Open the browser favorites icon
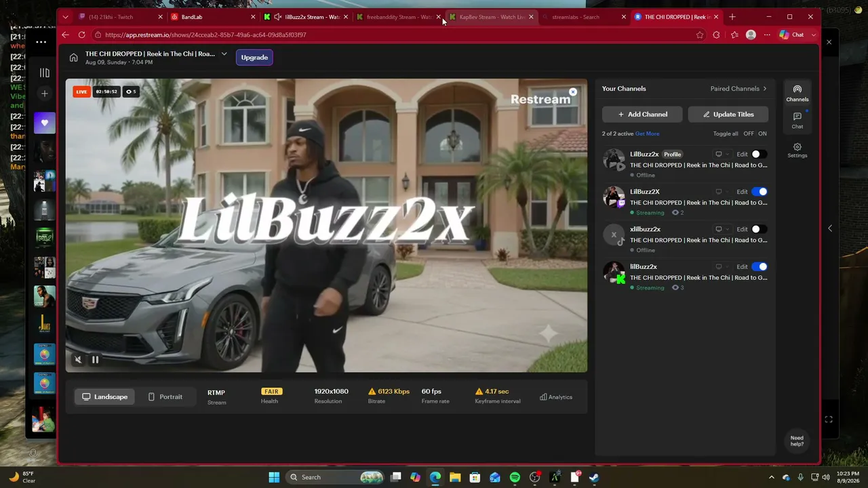The image size is (868, 488). pyautogui.click(x=734, y=35)
